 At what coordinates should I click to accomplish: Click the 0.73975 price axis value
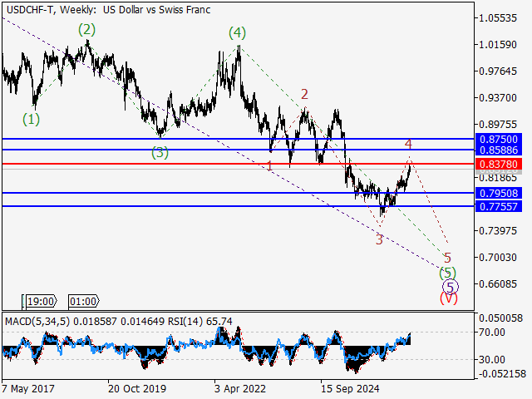coord(498,231)
